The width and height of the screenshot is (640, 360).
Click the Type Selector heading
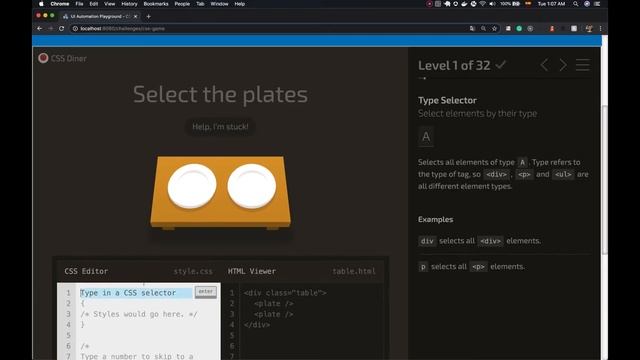point(447,100)
